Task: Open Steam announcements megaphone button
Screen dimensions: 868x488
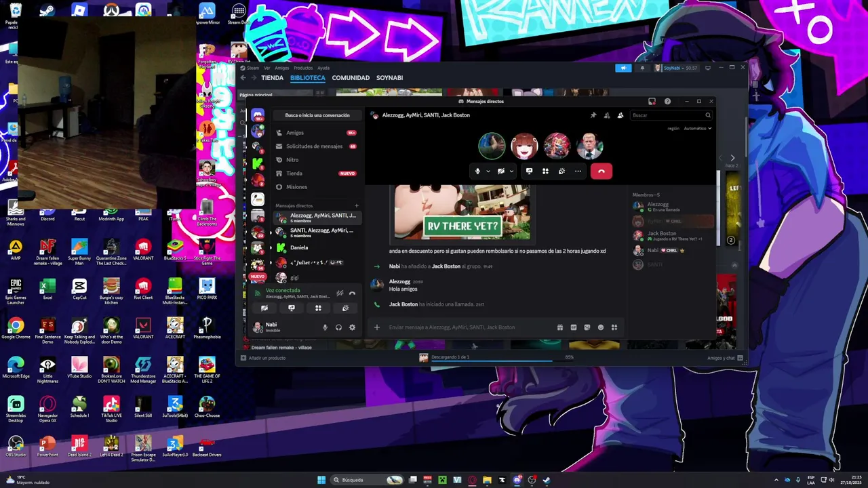Action: [623, 68]
